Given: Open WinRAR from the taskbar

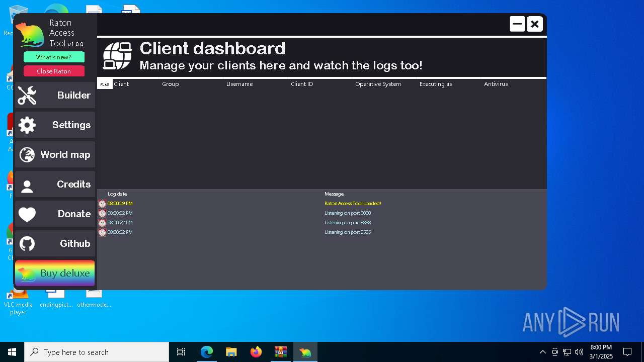Looking at the screenshot, I should pos(281,352).
